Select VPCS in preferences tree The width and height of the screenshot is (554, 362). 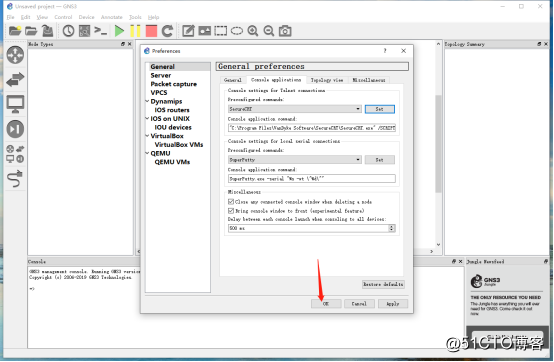pyautogui.click(x=159, y=93)
